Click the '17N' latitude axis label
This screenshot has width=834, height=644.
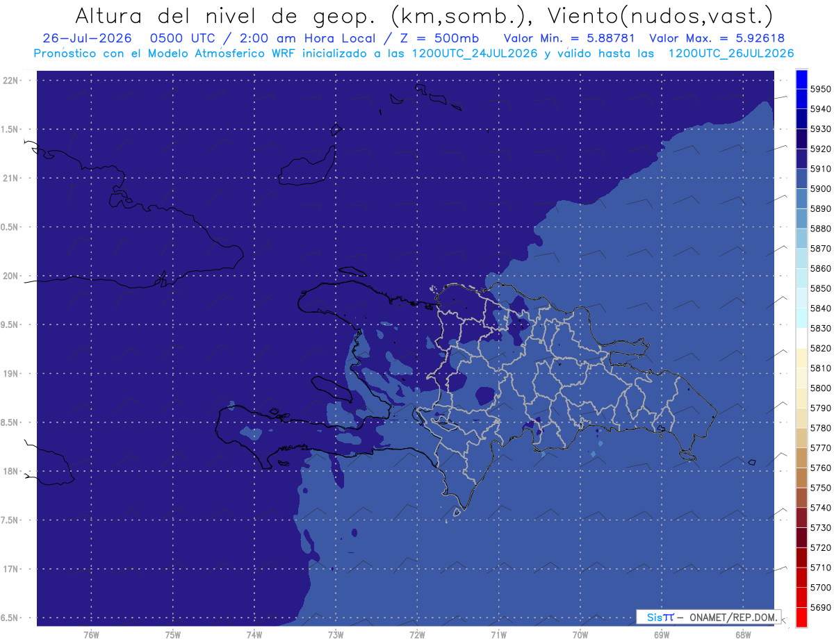click(10, 569)
